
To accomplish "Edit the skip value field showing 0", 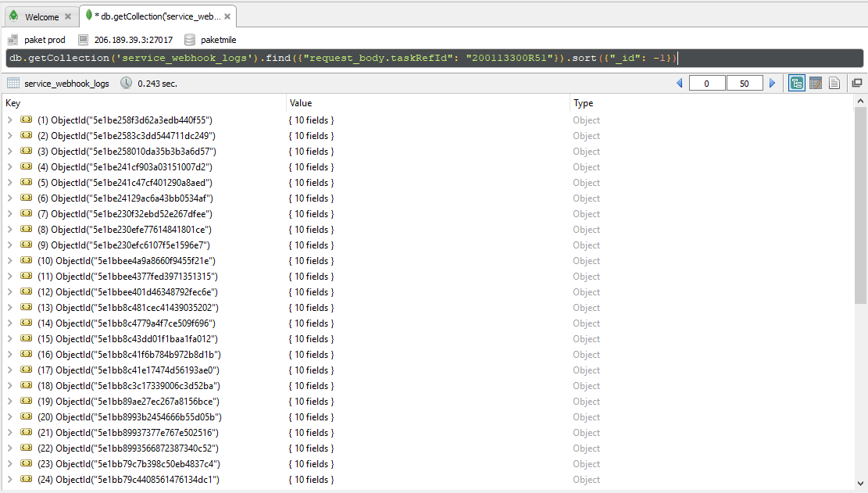I will coord(707,84).
